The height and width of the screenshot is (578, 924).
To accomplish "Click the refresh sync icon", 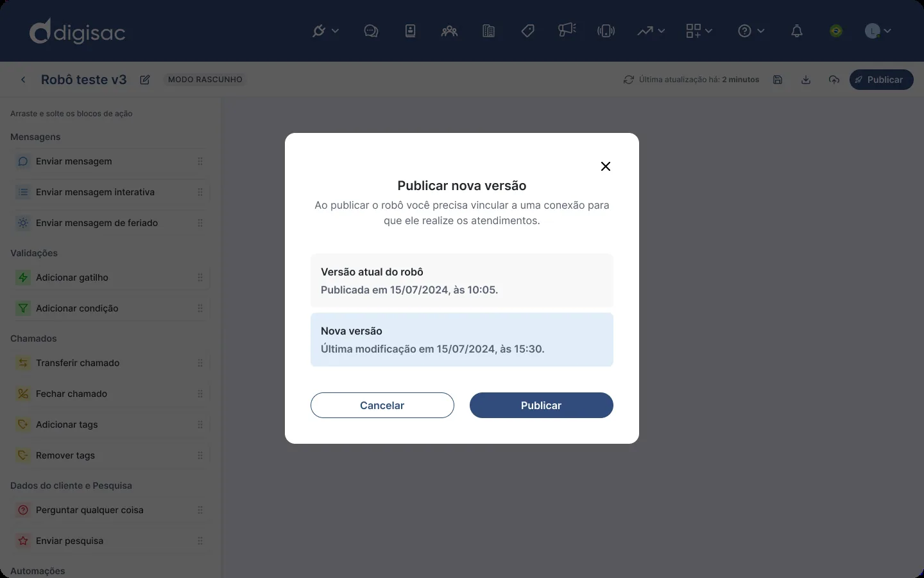I will pyautogui.click(x=629, y=80).
